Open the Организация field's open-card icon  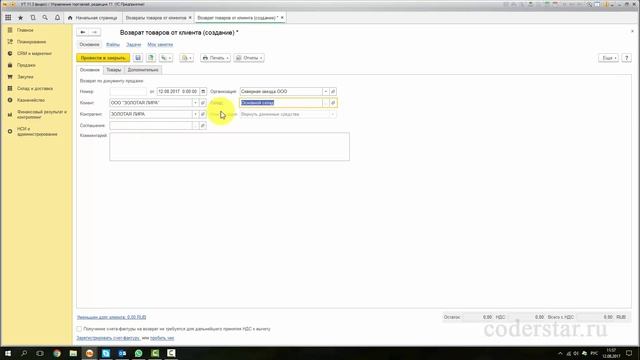tap(333, 91)
